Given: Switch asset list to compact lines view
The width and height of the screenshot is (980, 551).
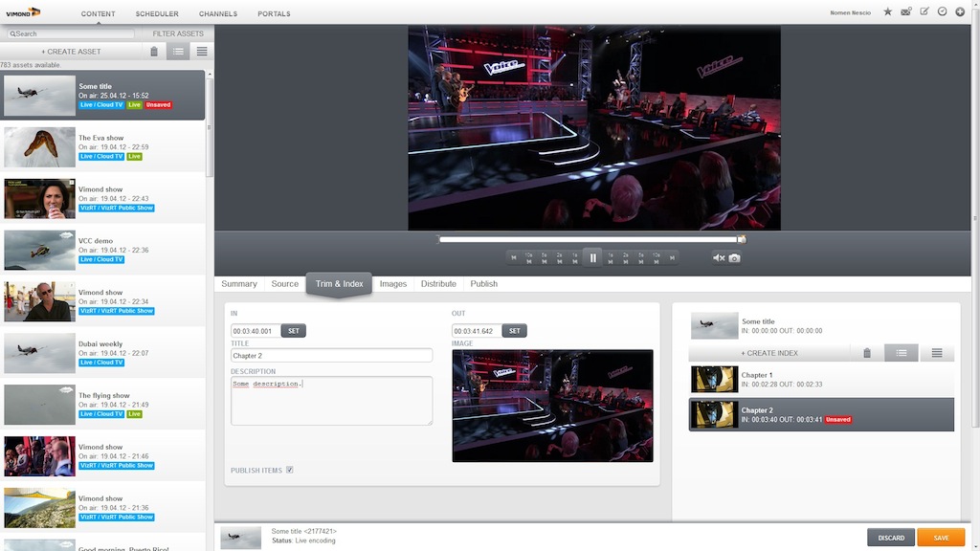Looking at the screenshot, I should [202, 52].
